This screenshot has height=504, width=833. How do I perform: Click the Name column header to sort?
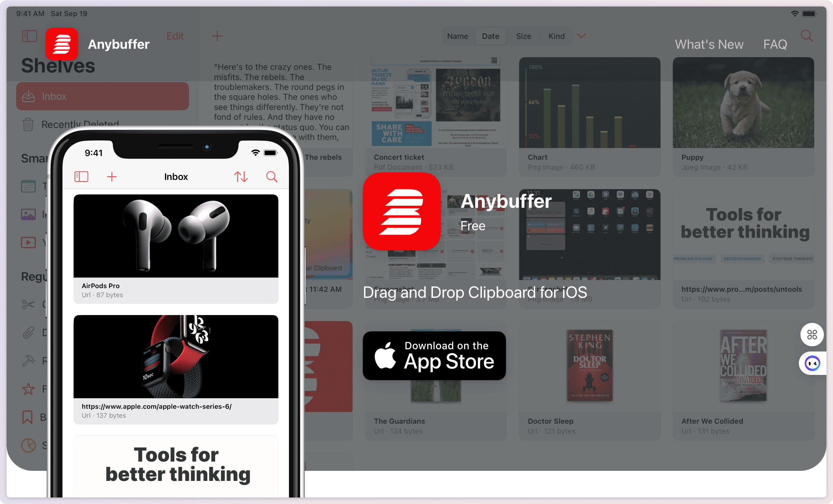(457, 36)
